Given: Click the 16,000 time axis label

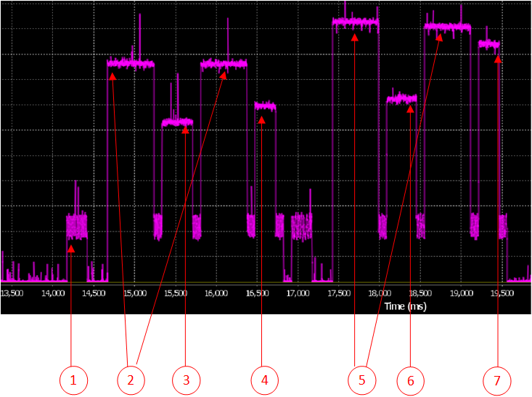Looking at the screenshot, I should click(216, 293).
